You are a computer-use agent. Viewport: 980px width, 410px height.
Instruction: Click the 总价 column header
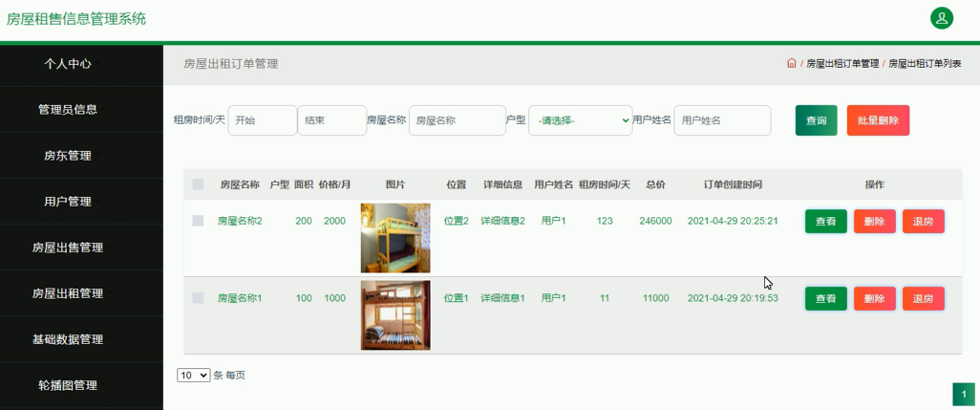tap(655, 184)
